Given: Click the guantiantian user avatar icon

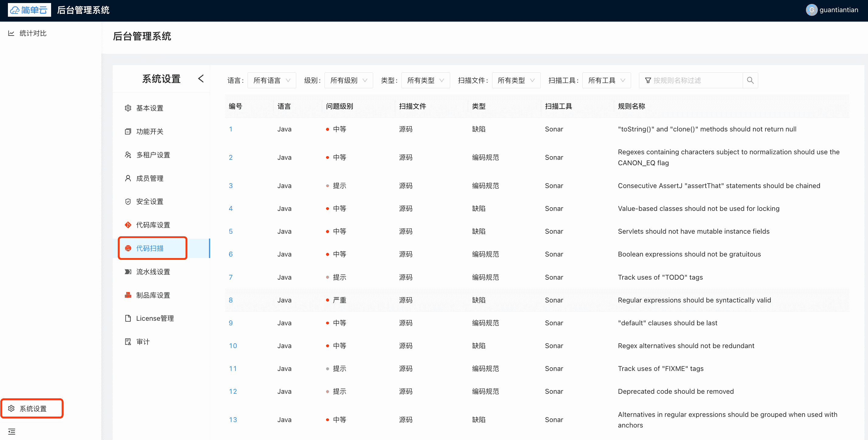Looking at the screenshot, I should click(x=811, y=10).
